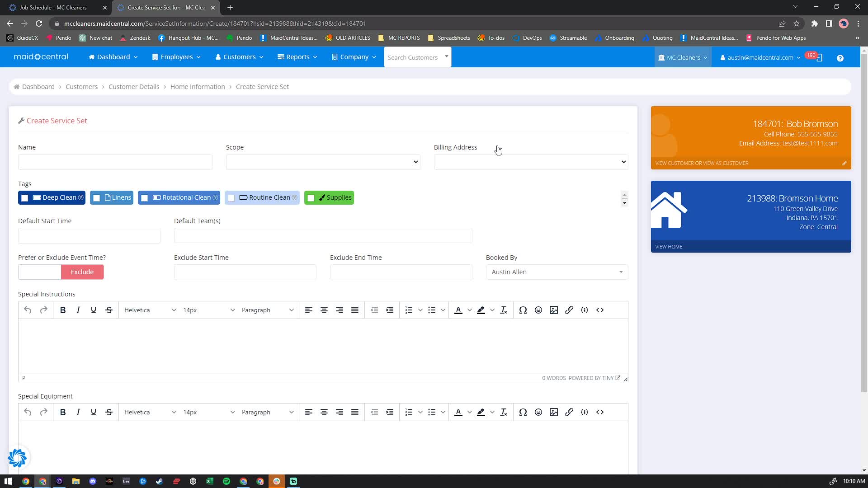Open Spotify from the Windows taskbar

coord(226,481)
